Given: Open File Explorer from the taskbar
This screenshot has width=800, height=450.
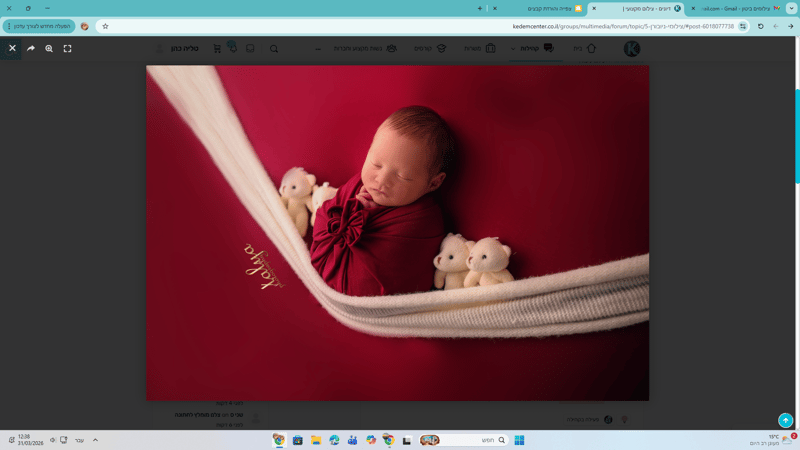Looking at the screenshot, I should coord(316,440).
